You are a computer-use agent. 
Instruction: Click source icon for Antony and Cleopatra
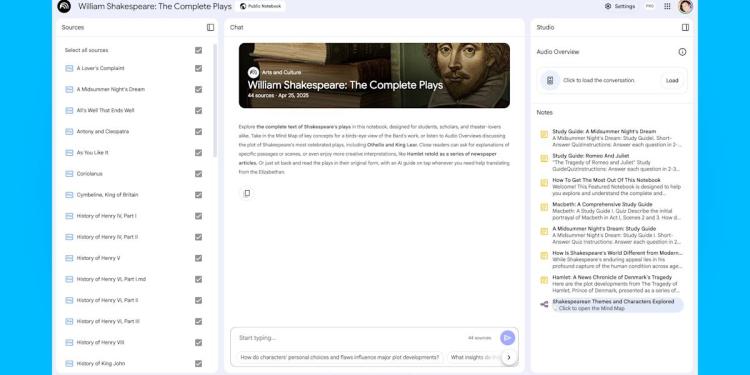(69, 132)
